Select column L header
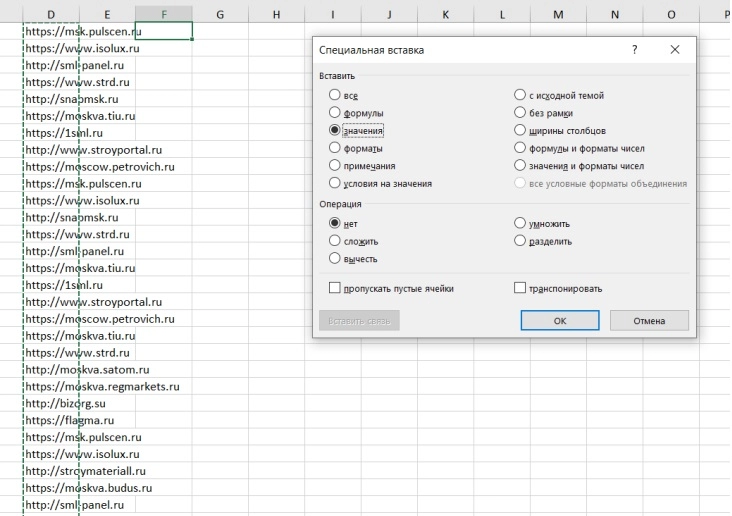The width and height of the screenshot is (732, 516). [x=502, y=14]
